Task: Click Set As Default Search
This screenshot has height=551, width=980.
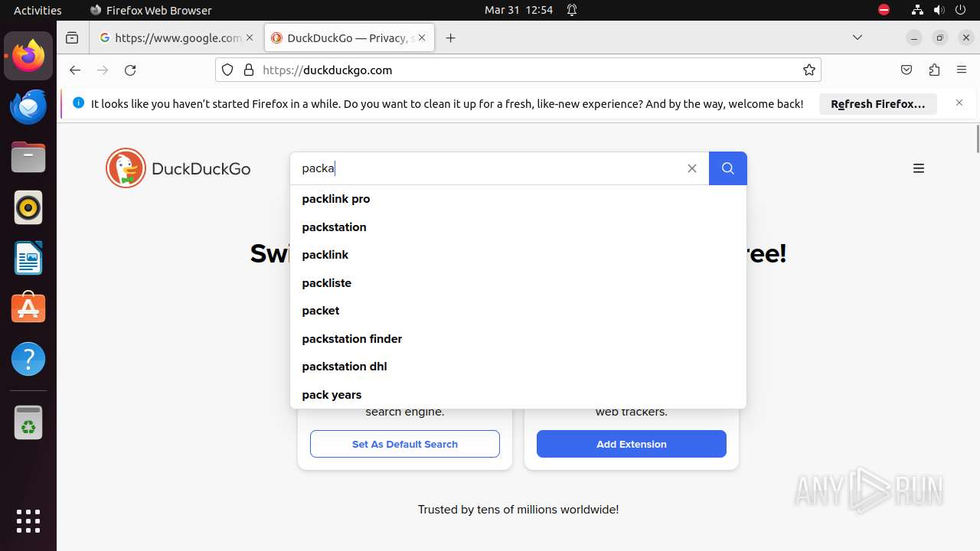Action: click(405, 444)
